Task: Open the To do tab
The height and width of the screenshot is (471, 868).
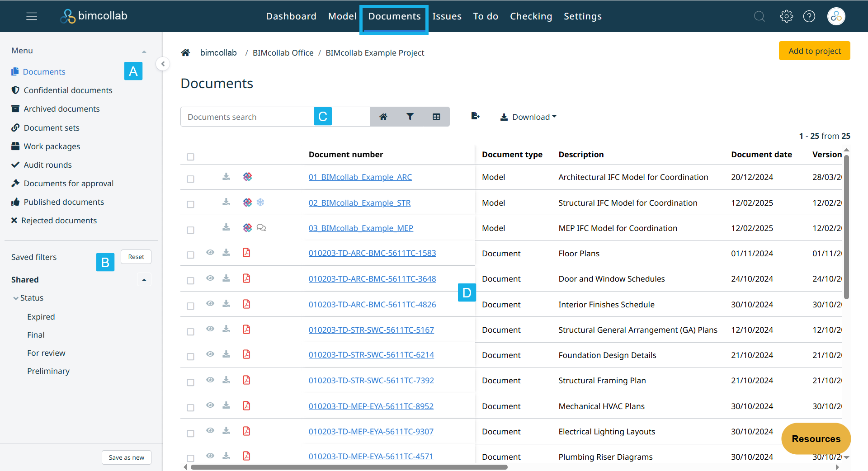Action: coord(486,16)
